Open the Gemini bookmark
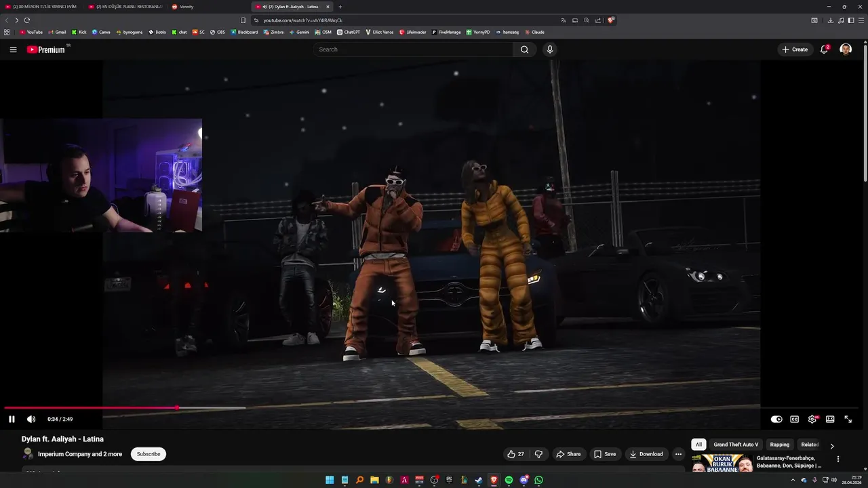 [299, 32]
